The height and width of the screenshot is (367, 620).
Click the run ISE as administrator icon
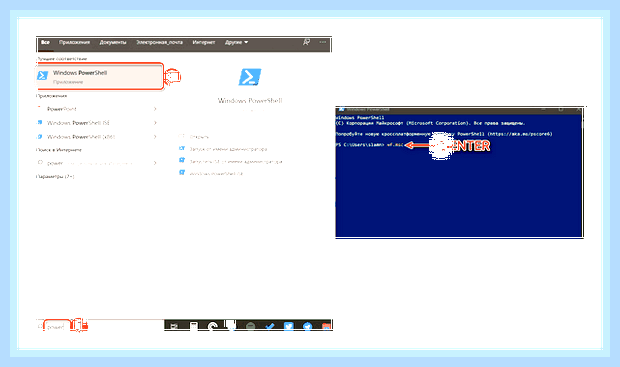(x=182, y=160)
